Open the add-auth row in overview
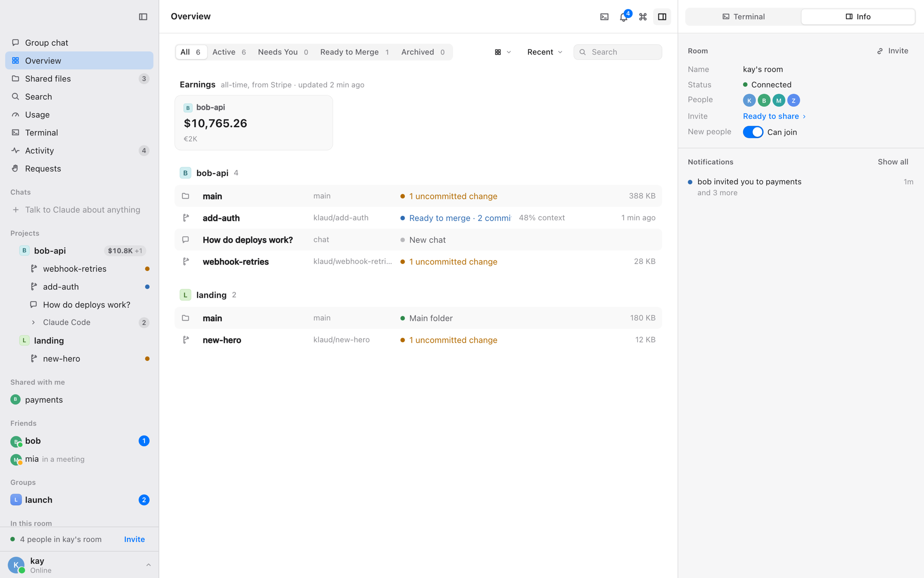This screenshot has height=578, width=924. (x=418, y=218)
